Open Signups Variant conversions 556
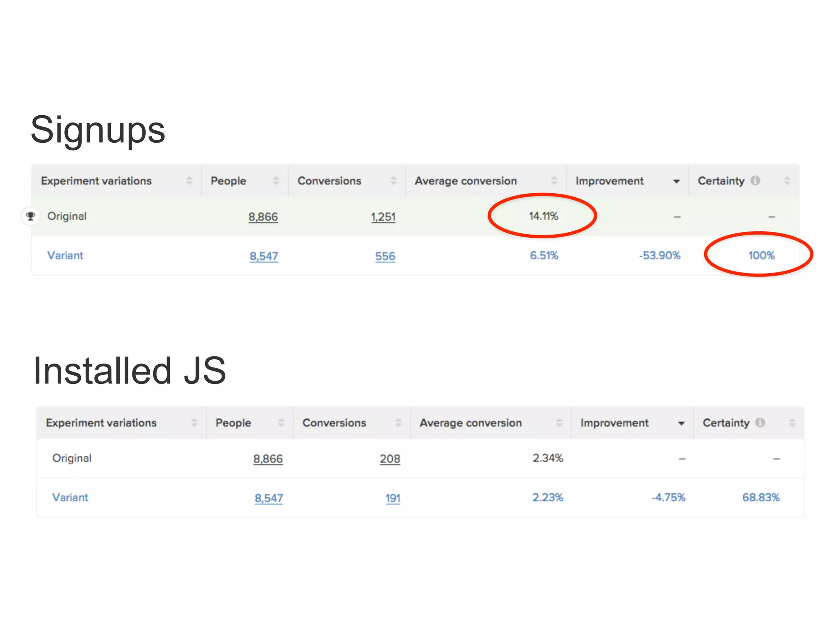 (x=385, y=256)
